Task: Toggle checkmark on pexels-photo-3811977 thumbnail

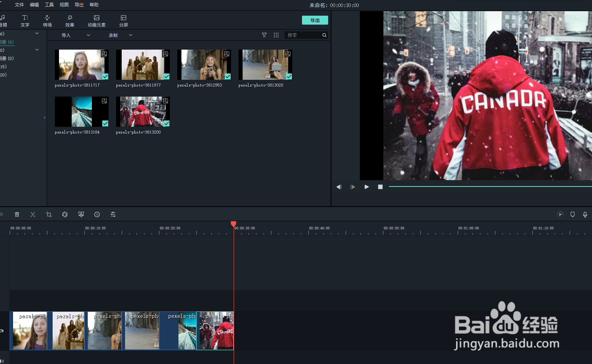Action: (x=166, y=76)
